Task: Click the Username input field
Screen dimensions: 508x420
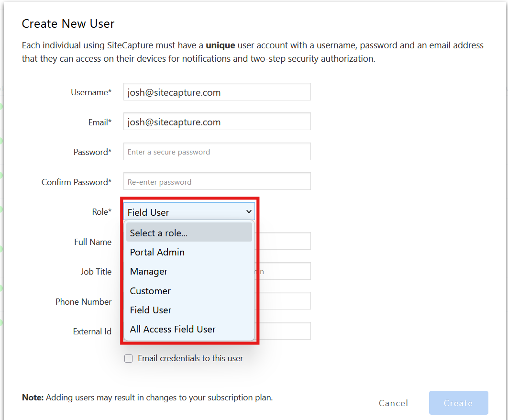Action: point(217,92)
